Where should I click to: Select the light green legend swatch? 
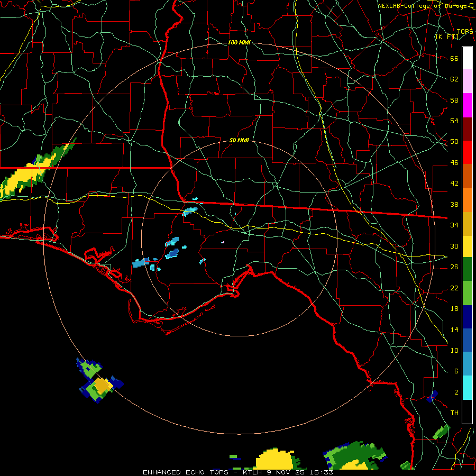pyautogui.click(x=467, y=293)
